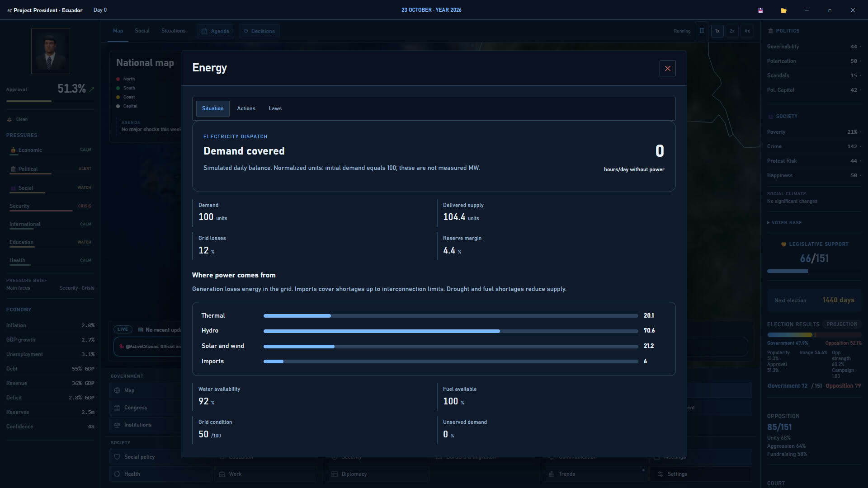Pause the simulation with pause button
The image size is (868, 488).
[x=702, y=31]
